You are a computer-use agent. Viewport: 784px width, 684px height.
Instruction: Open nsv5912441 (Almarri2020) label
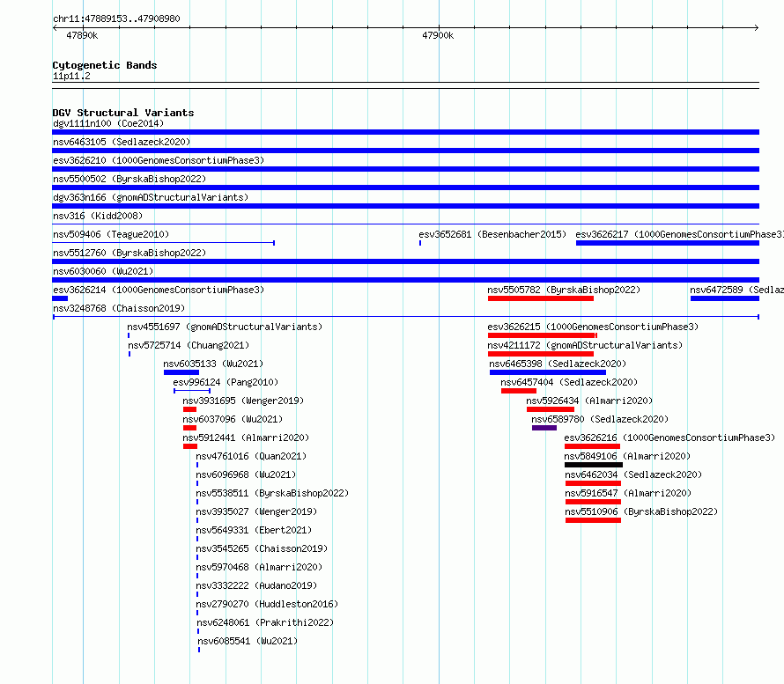246,438
